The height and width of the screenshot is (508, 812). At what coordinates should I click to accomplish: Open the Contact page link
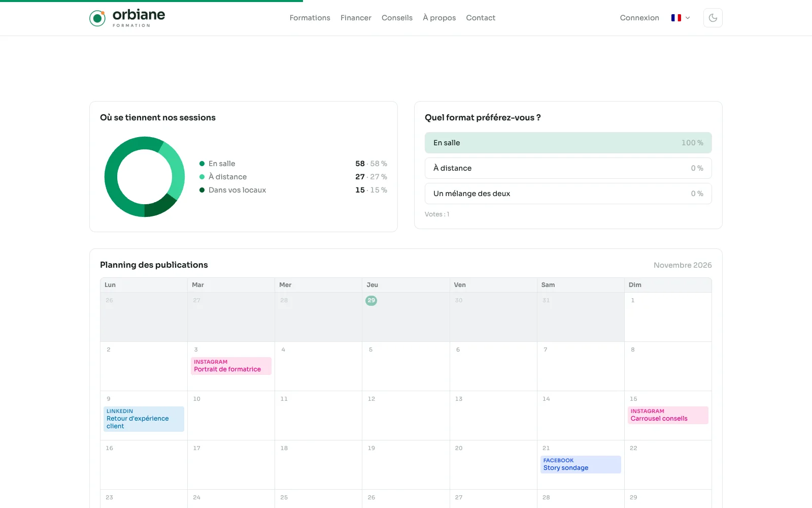(481, 18)
